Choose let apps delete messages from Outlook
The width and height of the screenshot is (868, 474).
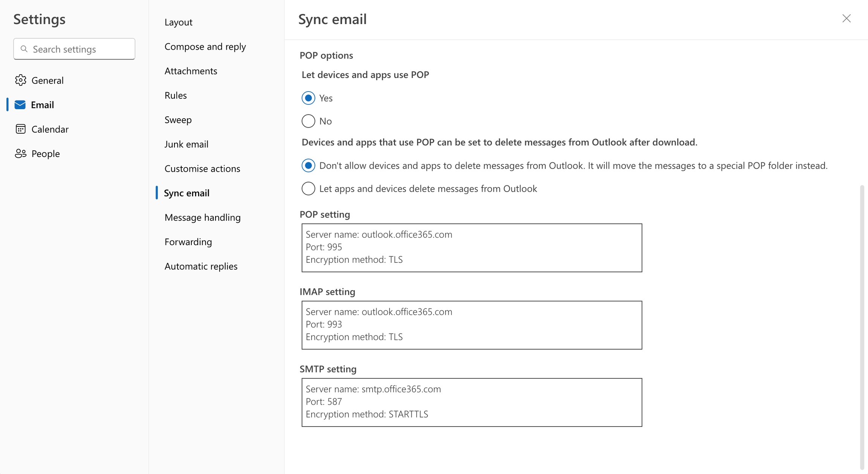[308, 189]
